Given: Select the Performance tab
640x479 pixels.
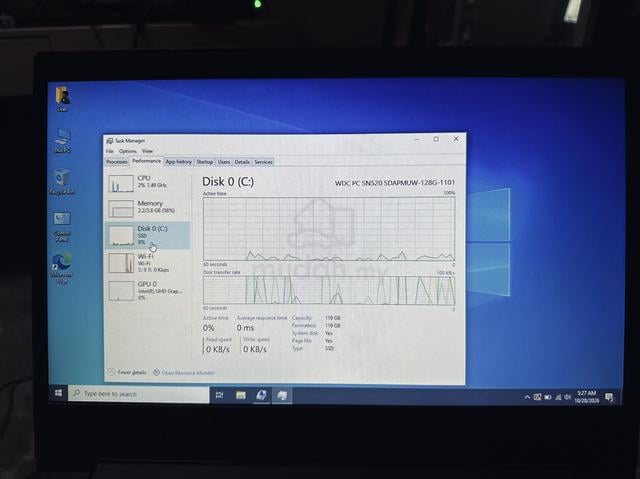Looking at the screenshot, I should click(147, 161).
